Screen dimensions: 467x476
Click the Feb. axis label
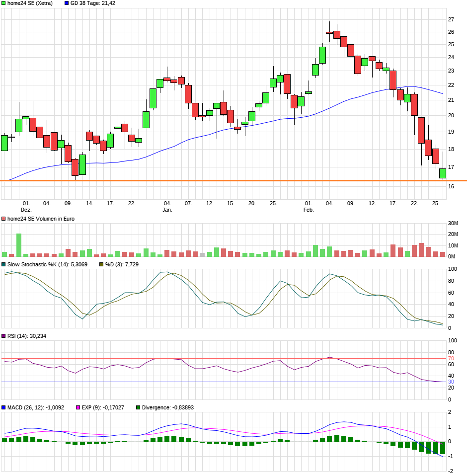tap(308, 209)
